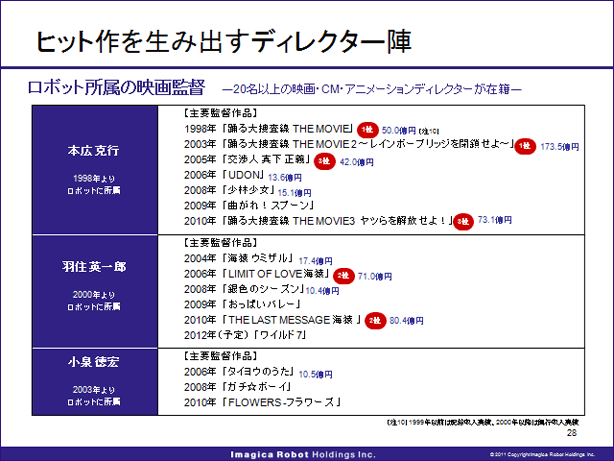The image size is (614, 461).
Task: Click the red rank badge beside 42.0億円
Action: tap(325, 161)
